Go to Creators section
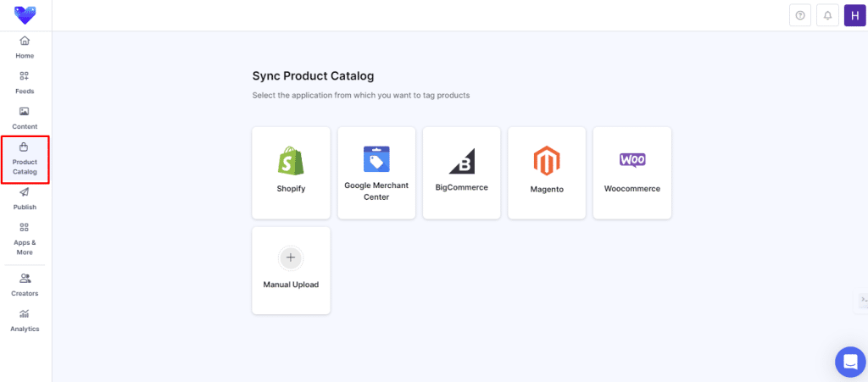868x382 pixels. [x=25, y=285]
